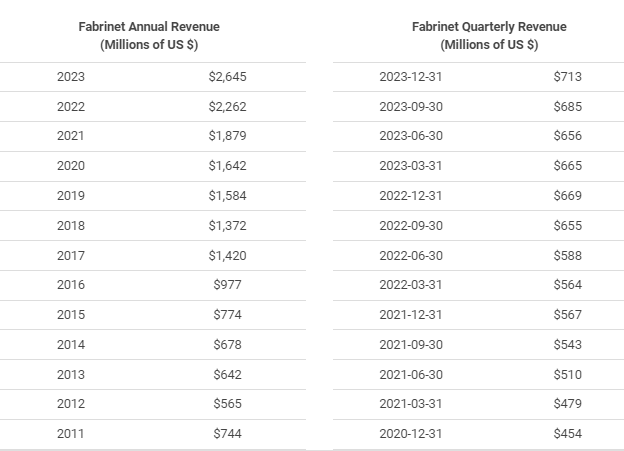Image resolution: width=624 pixels, height=451 pixels.
Task: Select the 2021-09-30 quarter date
Action: tap(411, 345)
